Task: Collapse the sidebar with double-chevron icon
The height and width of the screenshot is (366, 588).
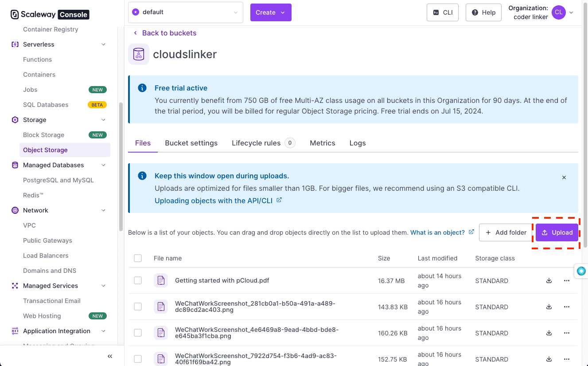Action: click(x=110, y=356)
